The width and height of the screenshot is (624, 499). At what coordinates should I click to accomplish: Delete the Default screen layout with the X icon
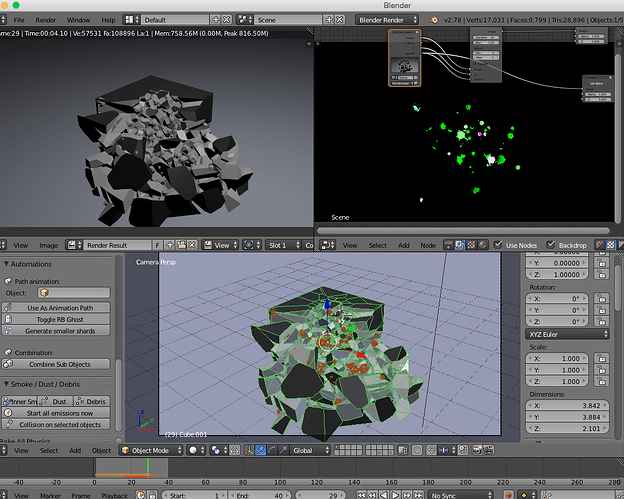click(x=226, y=19)
